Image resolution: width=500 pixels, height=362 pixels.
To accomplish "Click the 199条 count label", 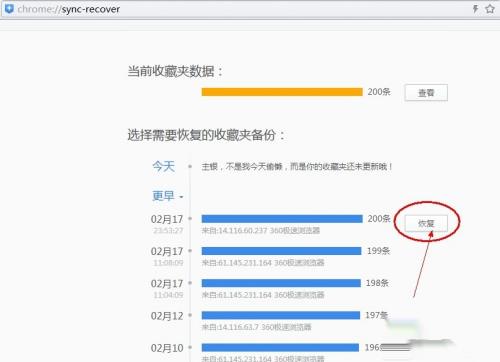I will pos(378,251).
